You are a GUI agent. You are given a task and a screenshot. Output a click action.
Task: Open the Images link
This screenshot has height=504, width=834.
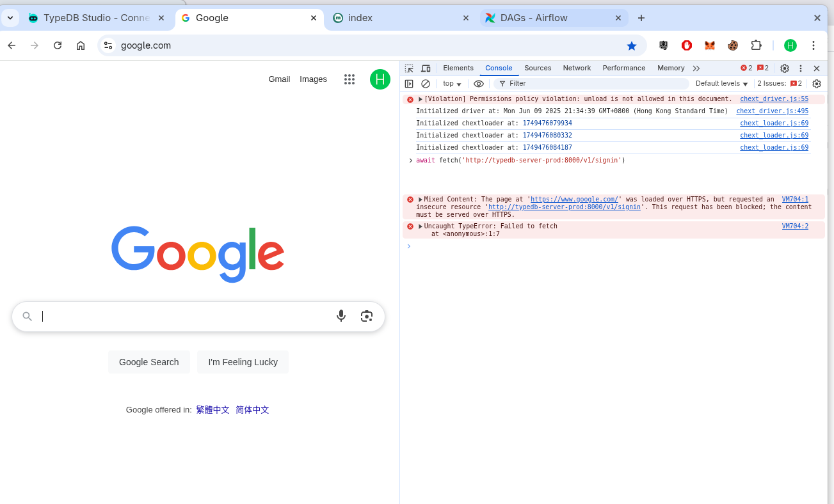coord(314,79)
